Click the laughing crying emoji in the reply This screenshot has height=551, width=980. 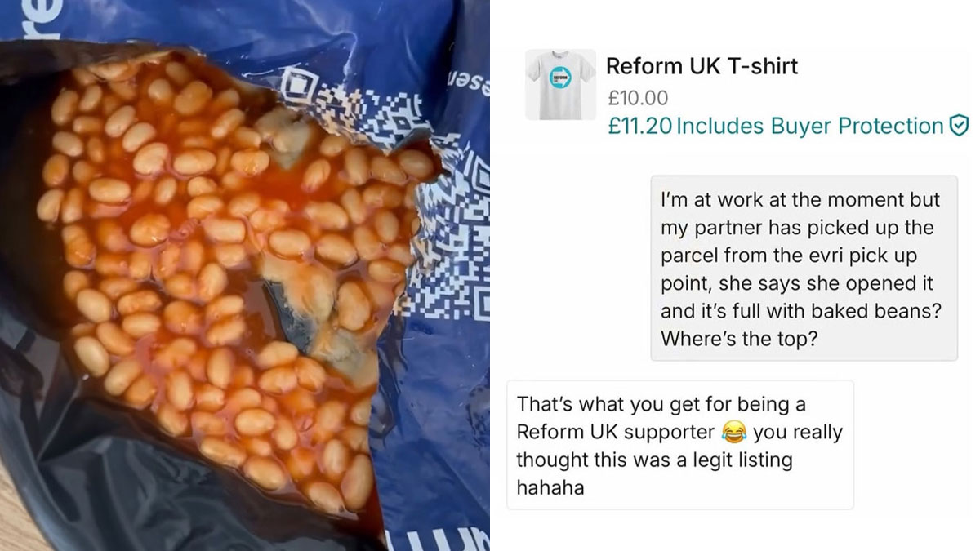tap(735, 432)
